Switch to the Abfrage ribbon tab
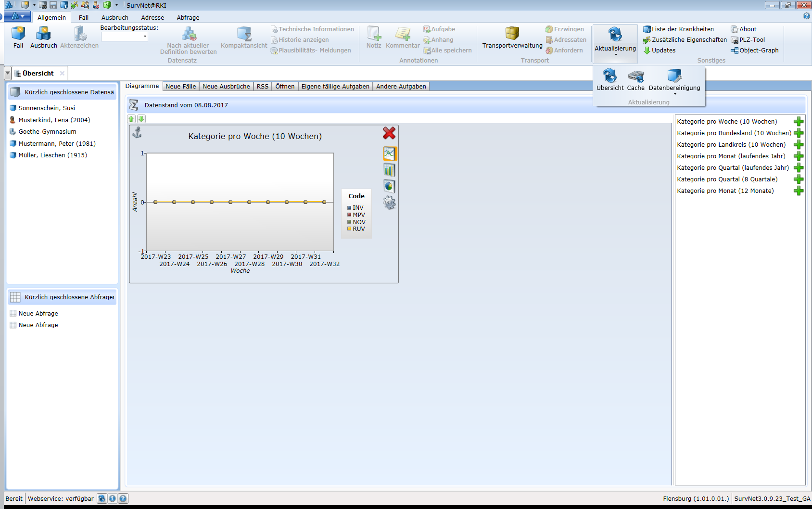812x509 pixels. [188, 17]
